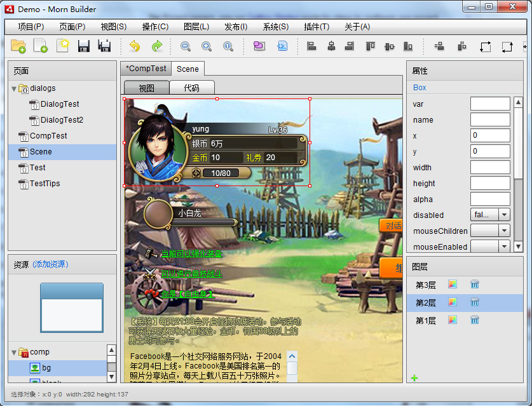
Task: Create a new page with the toolbar icon
Action: point(41,46)
